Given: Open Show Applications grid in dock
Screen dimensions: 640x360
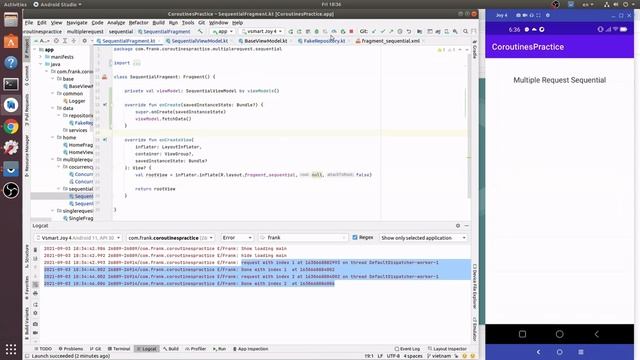Looking at the screenshot, I should (11, 349).
